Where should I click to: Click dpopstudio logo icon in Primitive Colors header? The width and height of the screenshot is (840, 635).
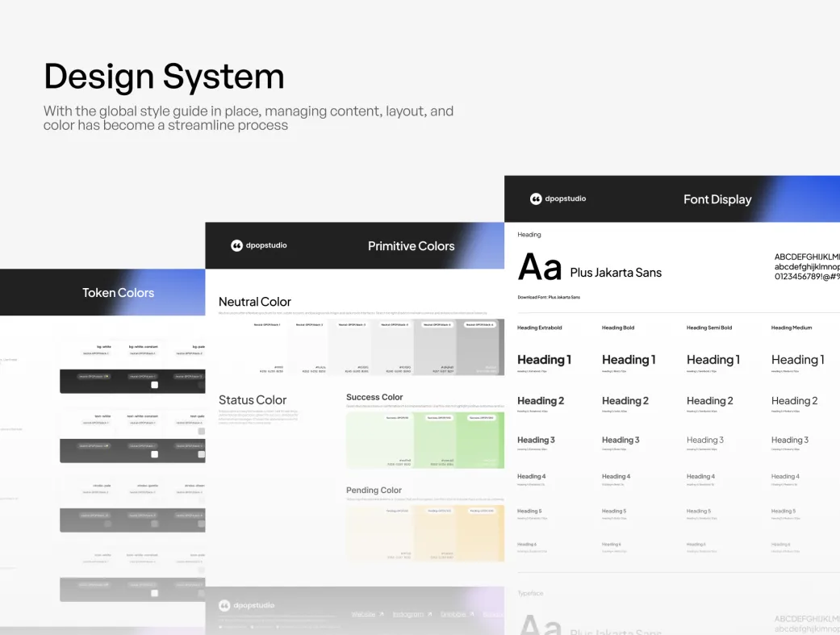[x=236, y=245]
